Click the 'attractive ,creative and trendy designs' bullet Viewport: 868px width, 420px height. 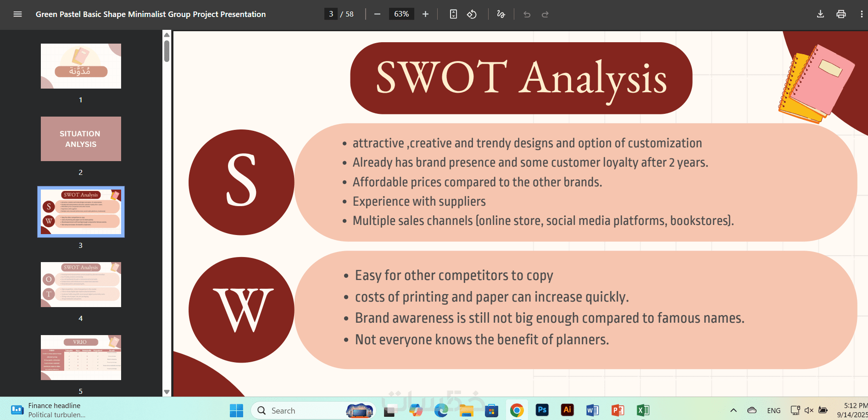[x=527, y=143]
